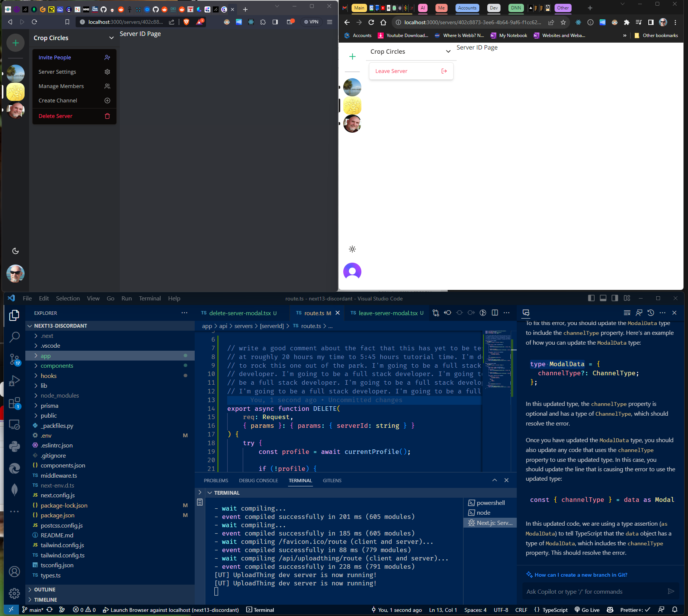
Task: Toggle dark mode with the moon icon
Action: pyautogui.click(x=15, y=251)
